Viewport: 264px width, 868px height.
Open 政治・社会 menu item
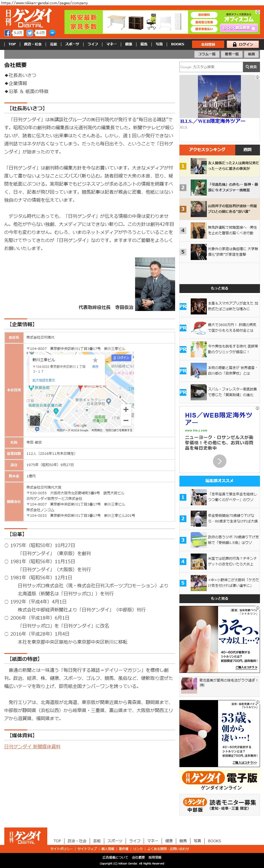coord(33,44)
